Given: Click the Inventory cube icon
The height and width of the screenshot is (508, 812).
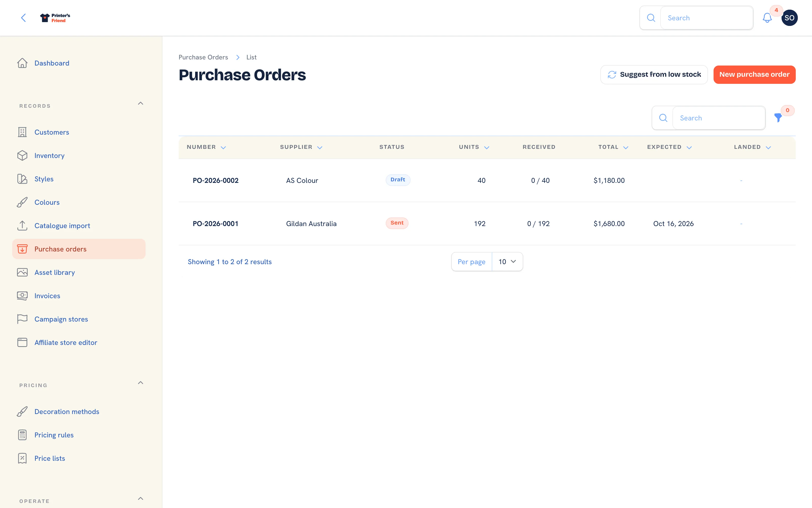Looking at the screenshot, I should 22,155.
